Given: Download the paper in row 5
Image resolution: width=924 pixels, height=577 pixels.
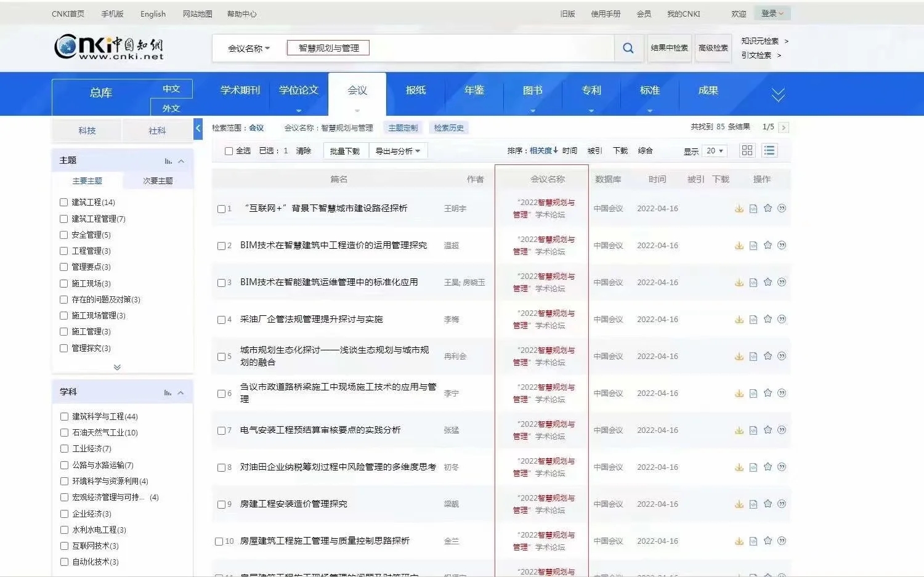Looking at the screenshot, I should point(739,357).
